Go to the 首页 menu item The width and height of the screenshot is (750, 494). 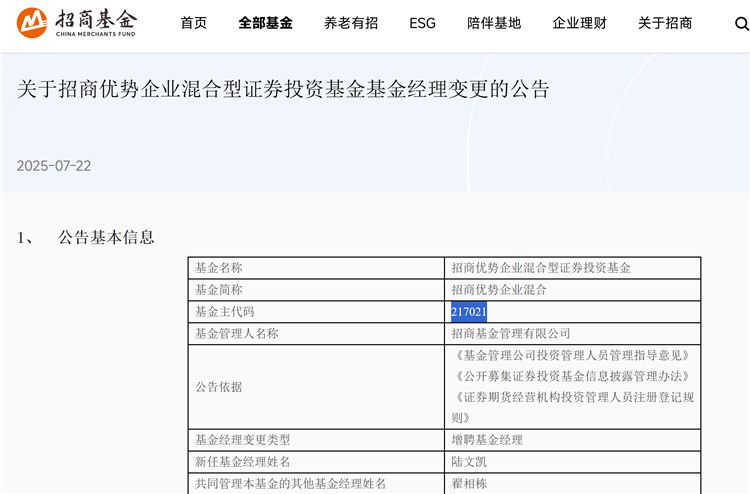[x=194, y=23]
